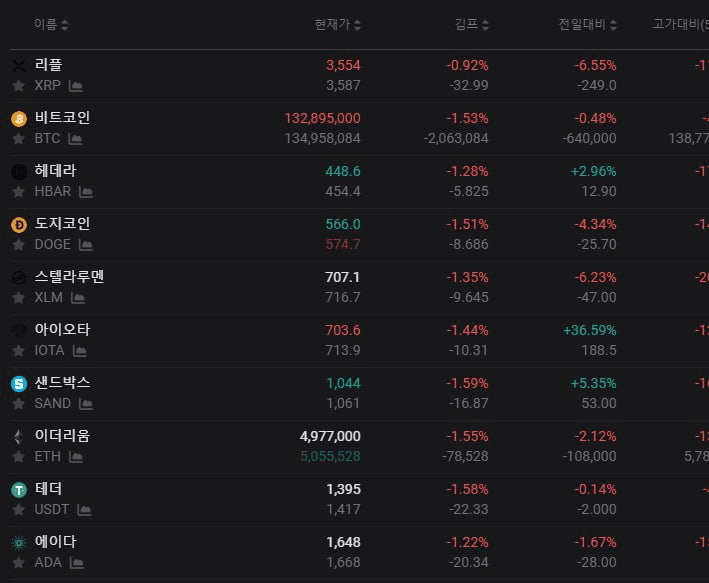
Task: Open the 비트코인 coin name
Action: click(x=62, y=118)
